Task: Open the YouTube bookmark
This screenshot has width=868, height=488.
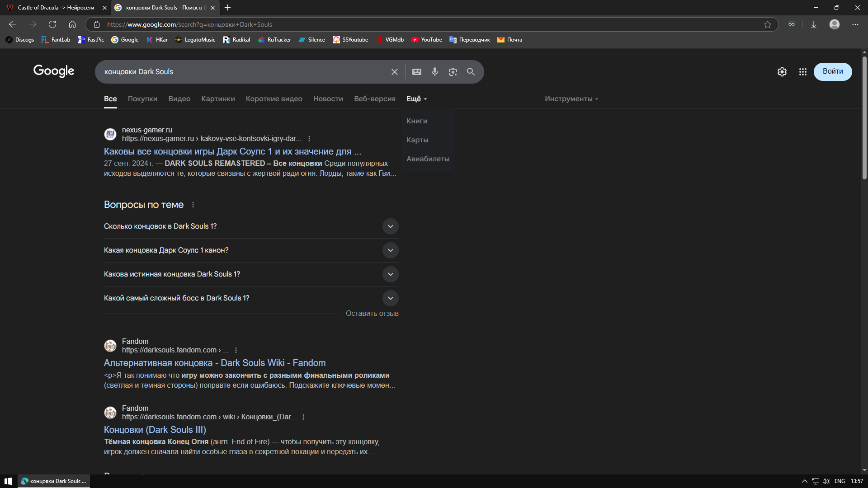Action: (426, 40)
